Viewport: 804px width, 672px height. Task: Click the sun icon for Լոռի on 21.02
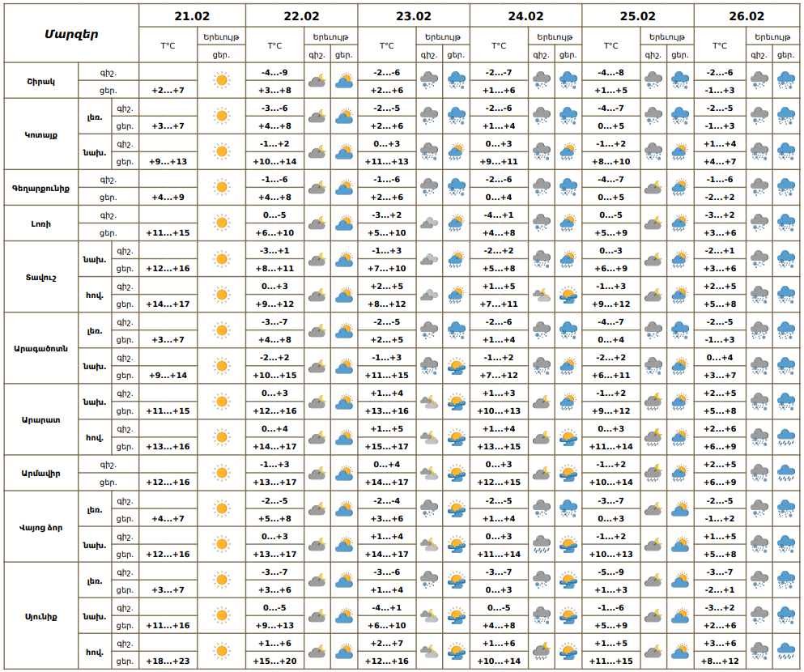[x=221, y=223]
